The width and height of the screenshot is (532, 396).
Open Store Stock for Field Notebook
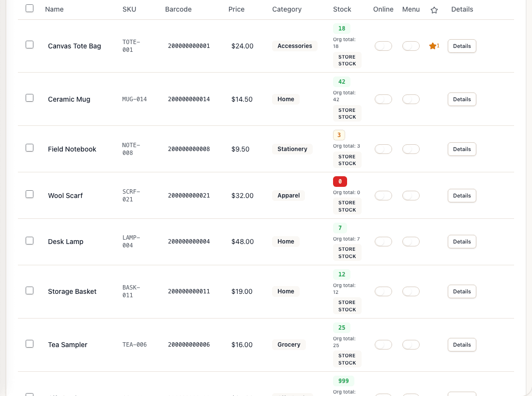pyautogui.click(x=347, y=160)
